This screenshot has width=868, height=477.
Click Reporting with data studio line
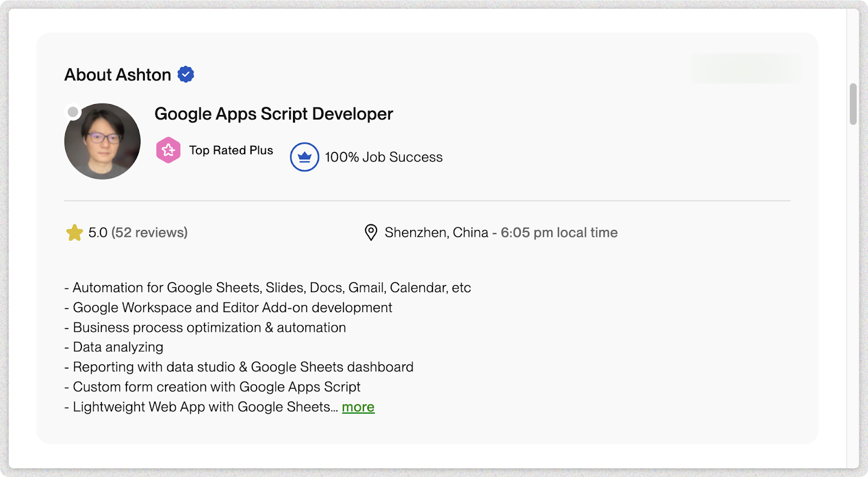239,368
